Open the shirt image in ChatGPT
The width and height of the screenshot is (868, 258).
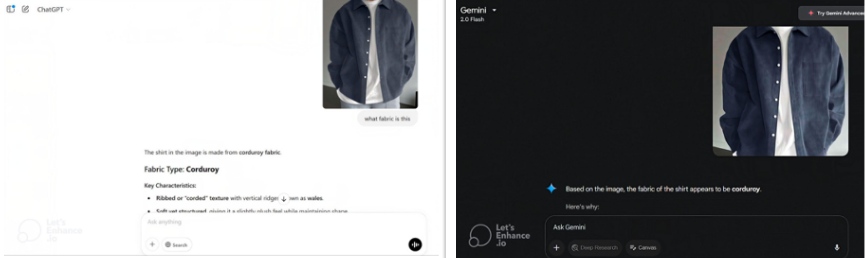[370, 54]
